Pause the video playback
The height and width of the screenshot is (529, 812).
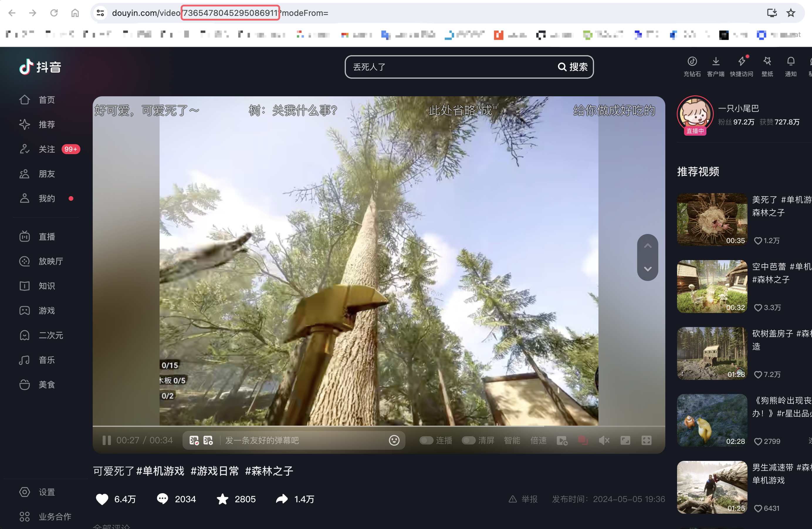107,440
